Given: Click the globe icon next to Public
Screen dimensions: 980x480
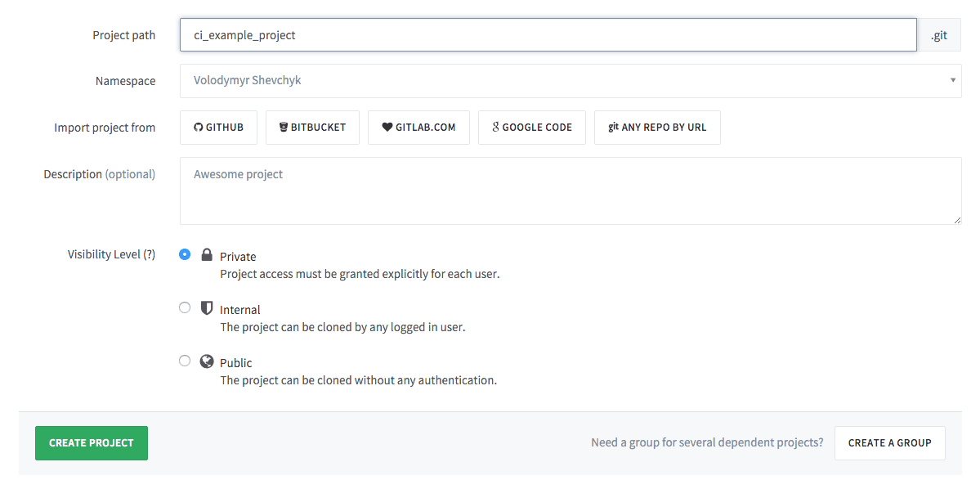Looking at the screenshot, I should 206,361.
